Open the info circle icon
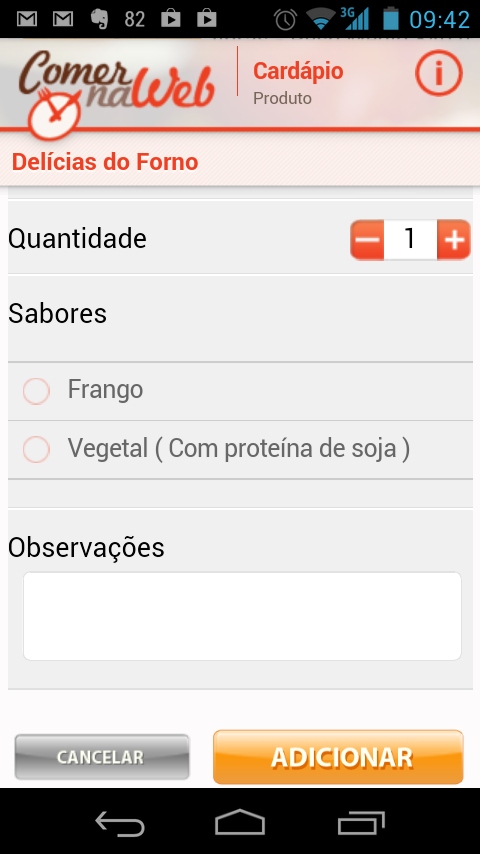 pyautogui.click(x=439, y=74)
